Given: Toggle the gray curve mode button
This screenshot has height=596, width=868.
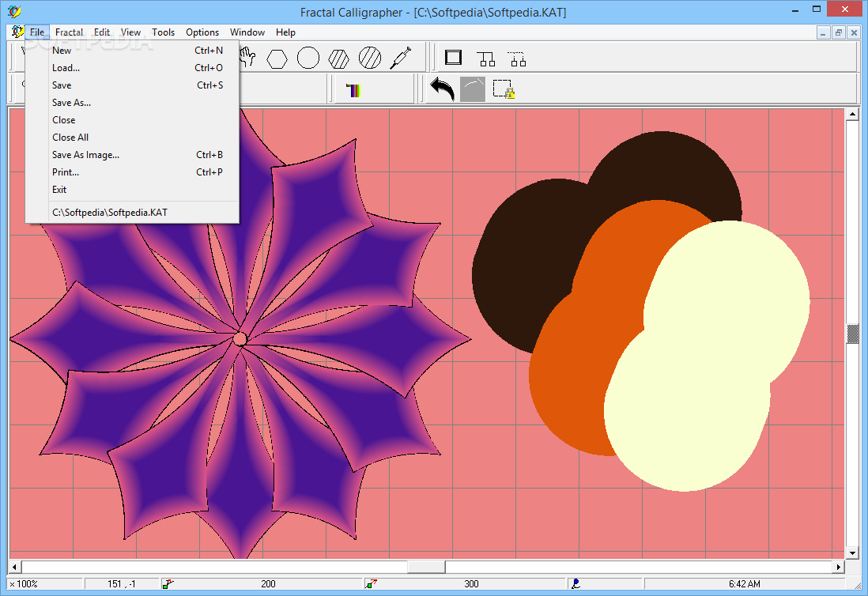Looking at the screenshot, I should (473, 89).
